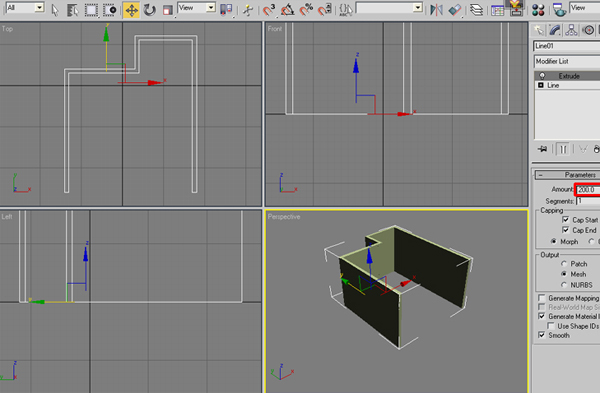
Task: Open the Modifier List dropdown
Action: [567, 61]
